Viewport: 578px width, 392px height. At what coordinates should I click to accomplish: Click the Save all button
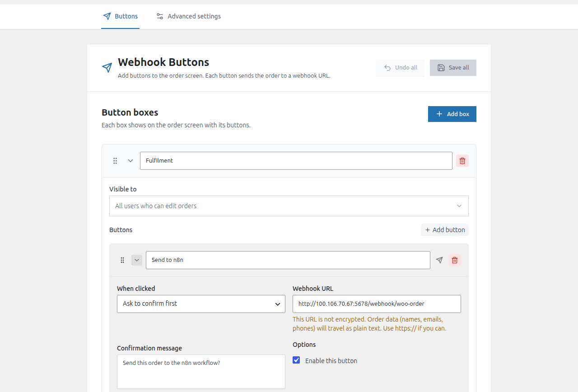(x=453, y=68)
